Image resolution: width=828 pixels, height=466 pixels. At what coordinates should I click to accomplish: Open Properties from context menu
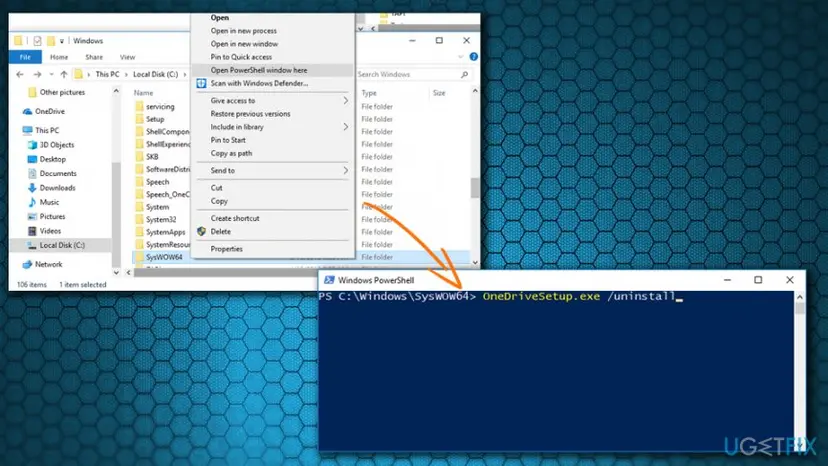[x=227, y=249]
